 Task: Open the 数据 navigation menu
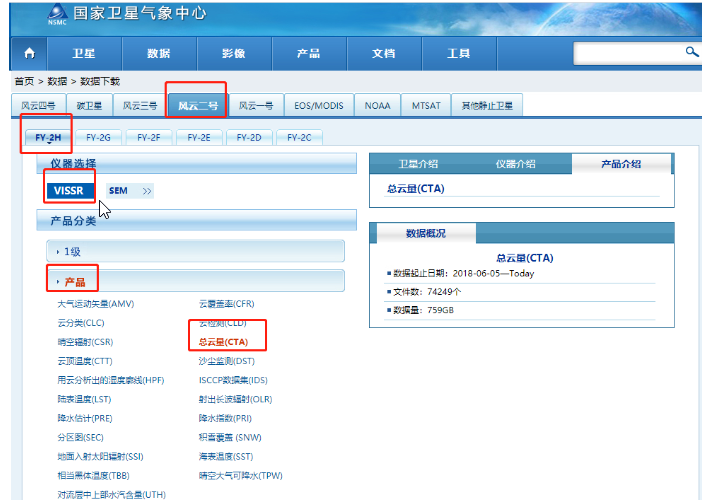coord(158,53)
